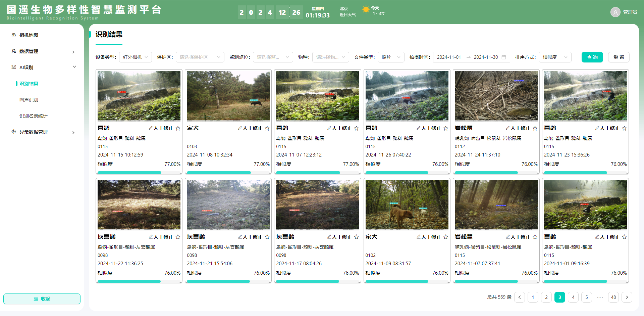This screenshot has height=316, width=644.
Task: Open the species selection dropdown
Action: [330, 57]
